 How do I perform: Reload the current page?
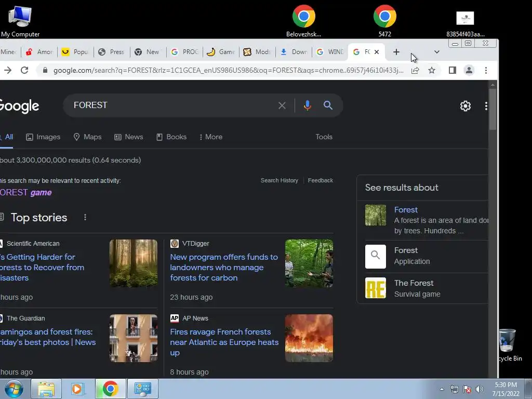[24, 70]
